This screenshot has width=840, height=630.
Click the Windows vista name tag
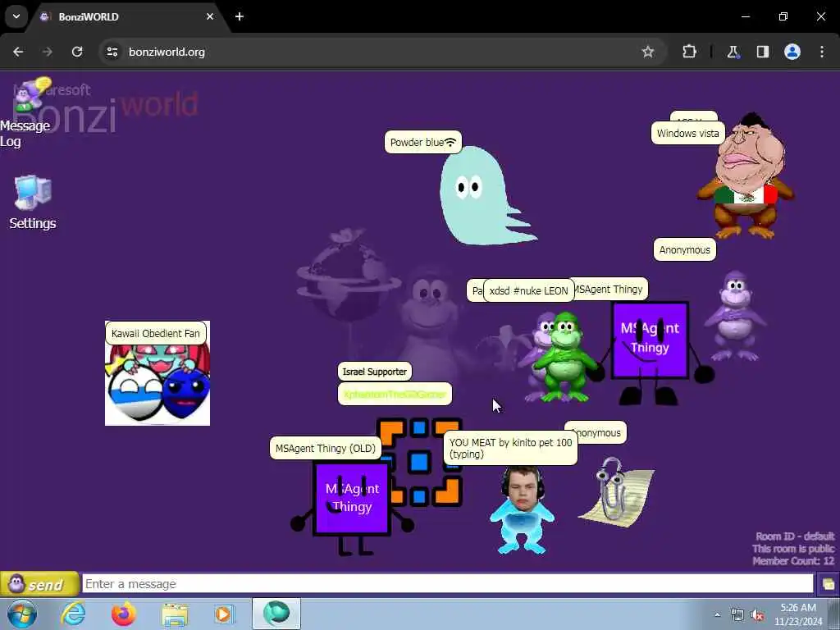[x=688, y=133]
